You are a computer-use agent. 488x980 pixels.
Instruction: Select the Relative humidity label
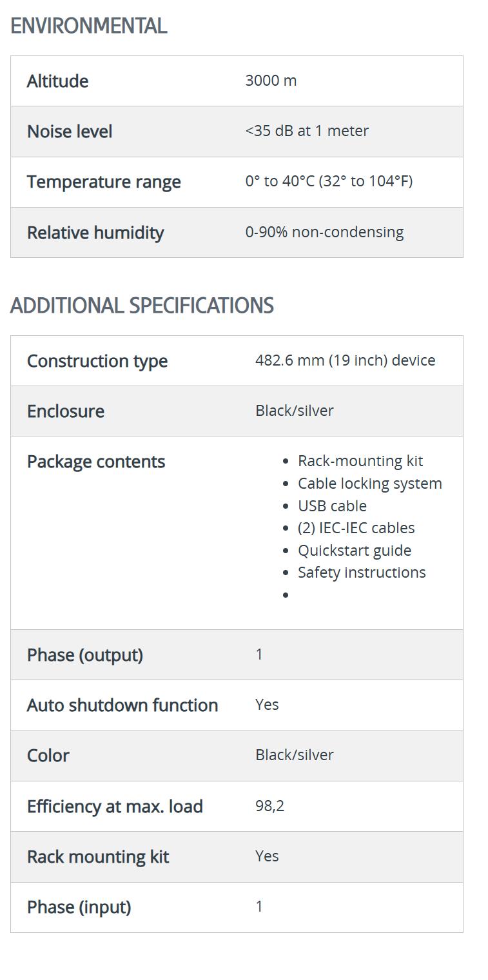point(95,233)
